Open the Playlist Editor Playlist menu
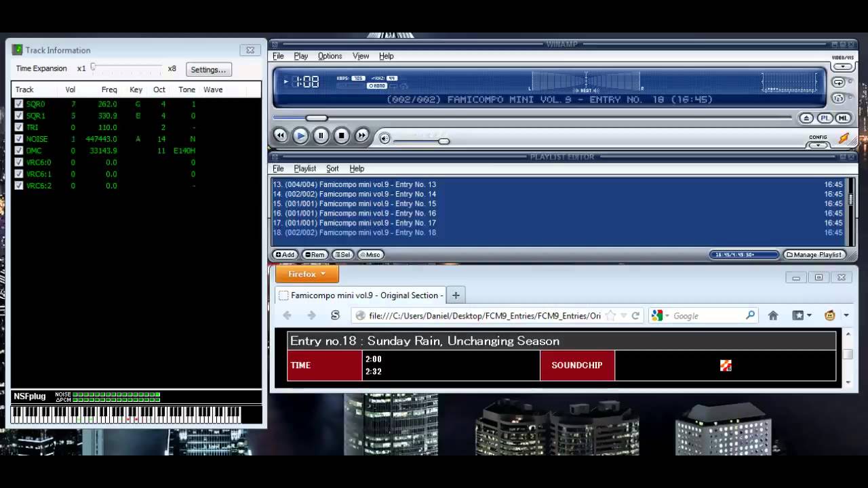Viewport: 868px width, 488px height. 305,169
